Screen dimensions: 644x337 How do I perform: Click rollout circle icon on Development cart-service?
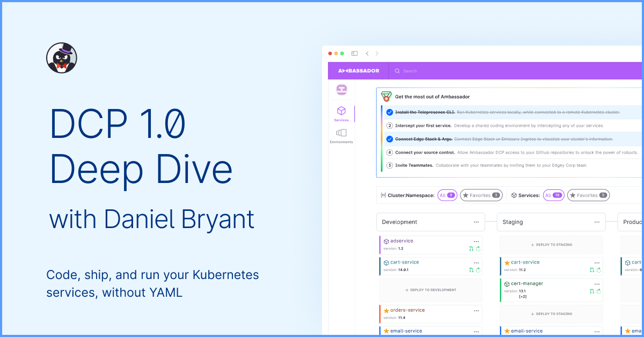click(478, 270)
